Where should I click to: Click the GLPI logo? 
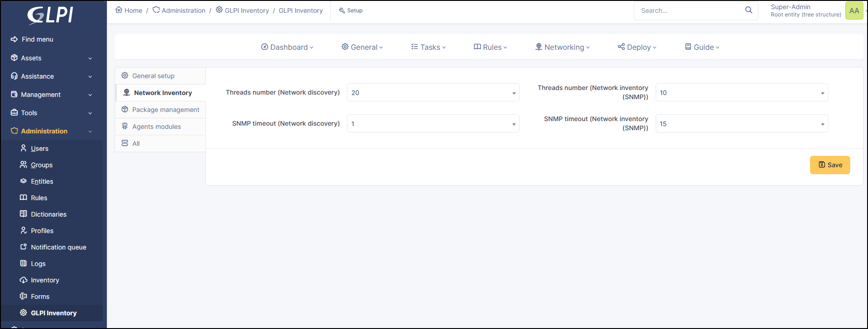pyautogui.click(x=50, y=15)
